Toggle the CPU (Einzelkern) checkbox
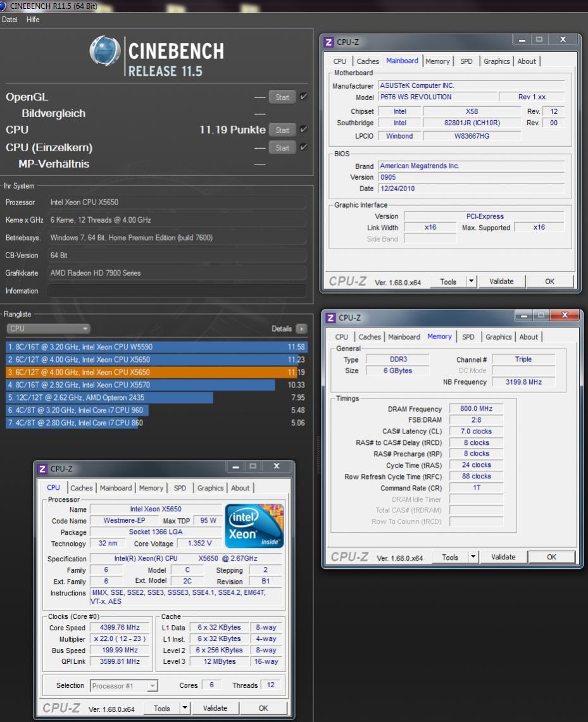 click(x=303, y=147)
